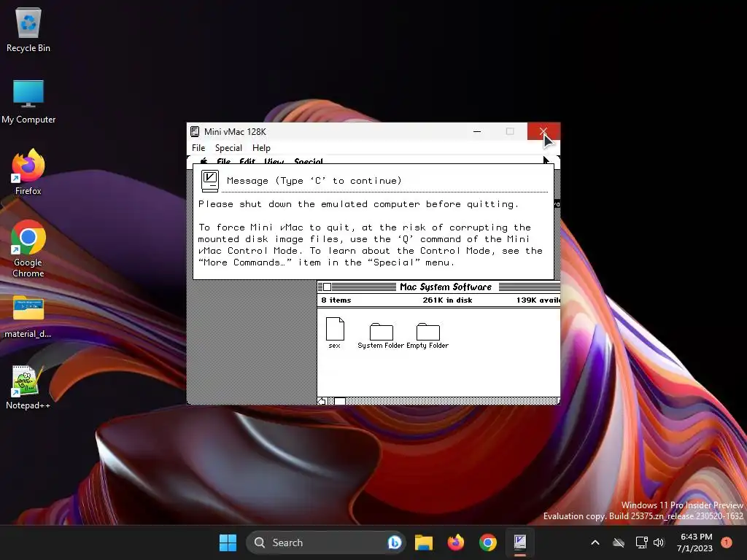Click the OneDrive cloud tray icon
Screen dimensions: 747x560
click(619, 542)
